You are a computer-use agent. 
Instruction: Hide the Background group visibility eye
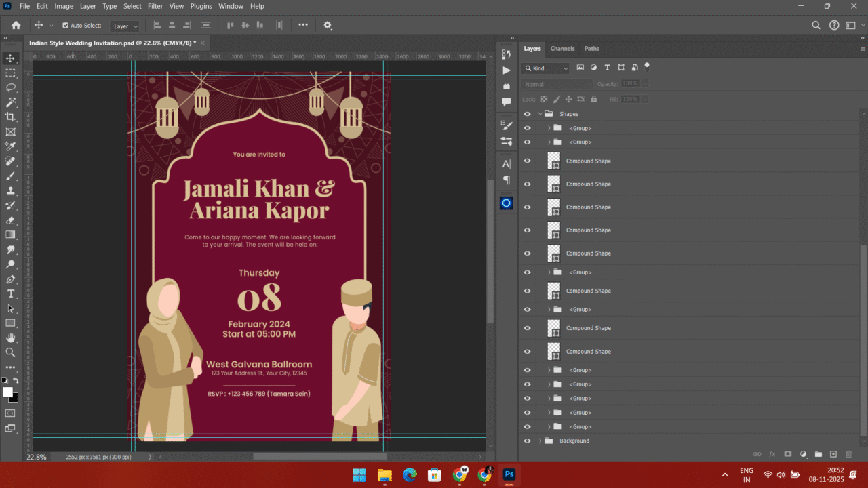[527, 441]
